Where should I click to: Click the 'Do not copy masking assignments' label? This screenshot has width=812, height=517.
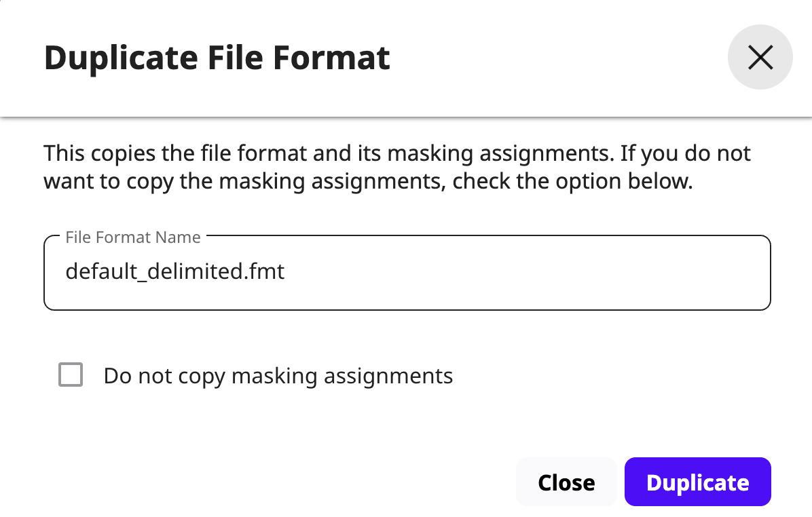278,376
